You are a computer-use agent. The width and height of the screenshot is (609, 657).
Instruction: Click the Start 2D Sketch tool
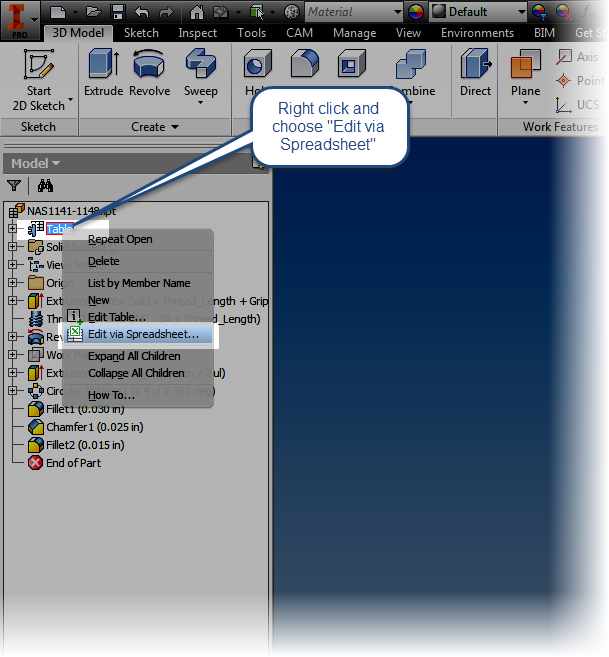coord(39,80)
